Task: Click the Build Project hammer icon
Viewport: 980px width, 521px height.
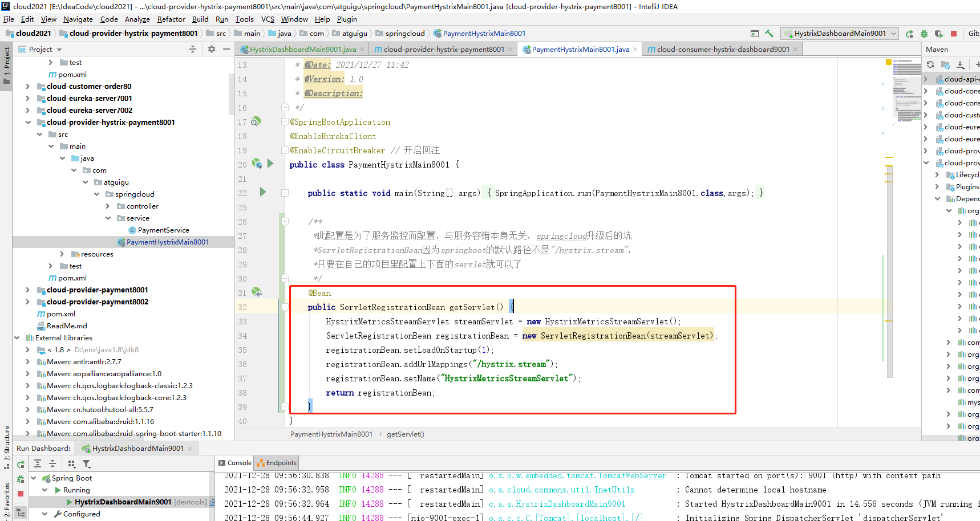Action: (769, 34)
